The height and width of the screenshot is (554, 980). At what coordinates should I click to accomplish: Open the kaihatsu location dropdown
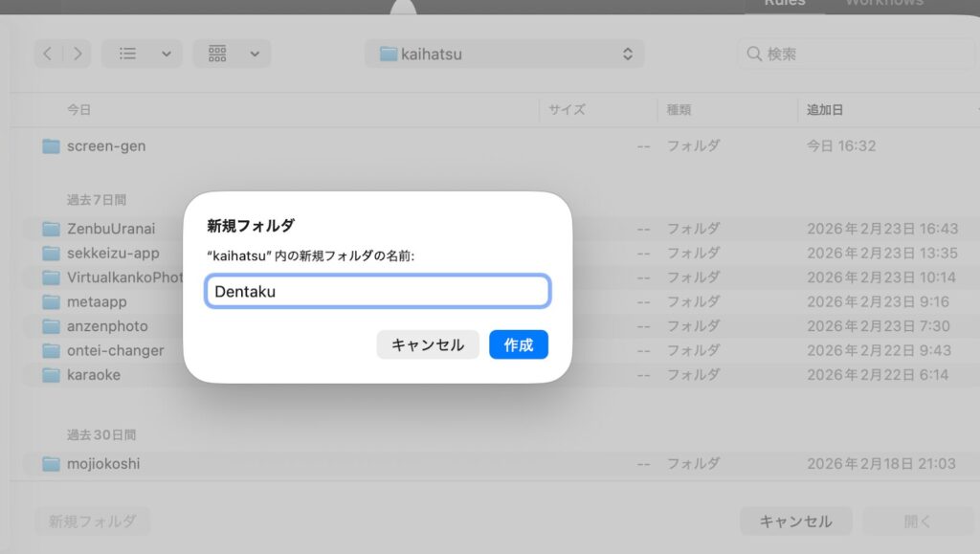coord(628,54)
